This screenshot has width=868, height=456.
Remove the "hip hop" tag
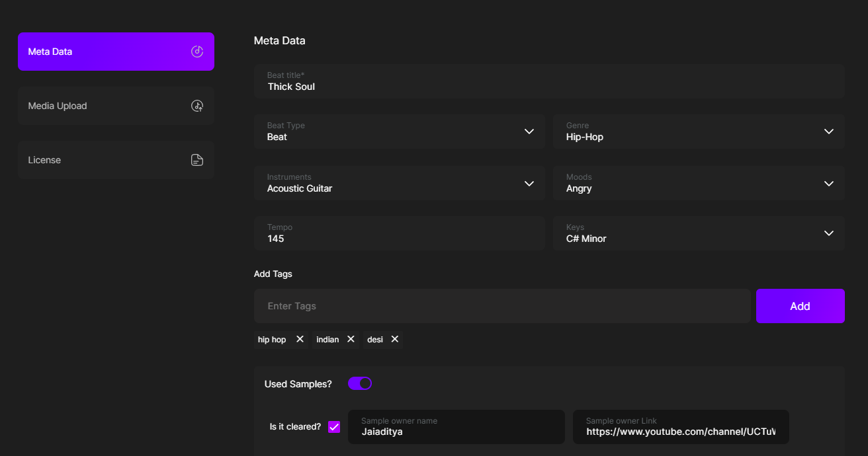(300, 339)
